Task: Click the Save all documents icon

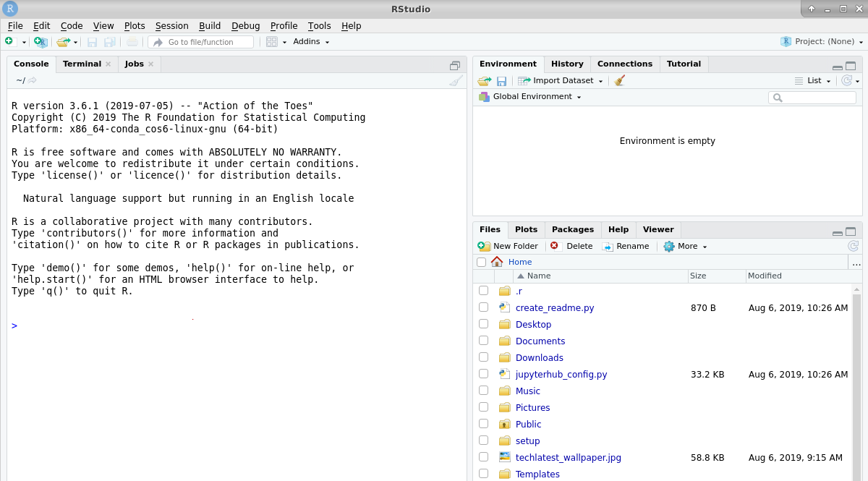Action: [x=110, y=42]
